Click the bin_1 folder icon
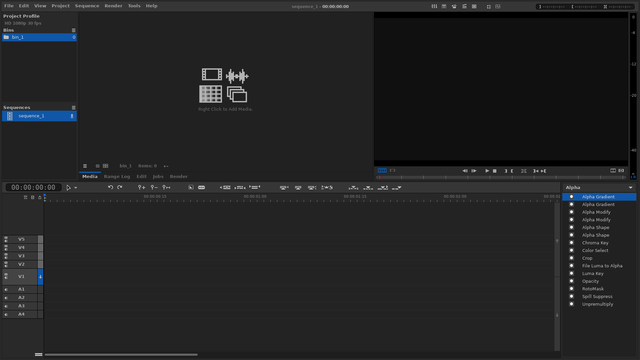 click(x=6, y=37)
